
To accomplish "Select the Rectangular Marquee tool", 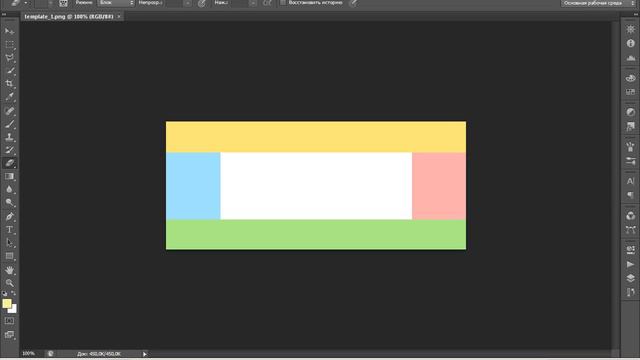I will [x=9, y=44].
